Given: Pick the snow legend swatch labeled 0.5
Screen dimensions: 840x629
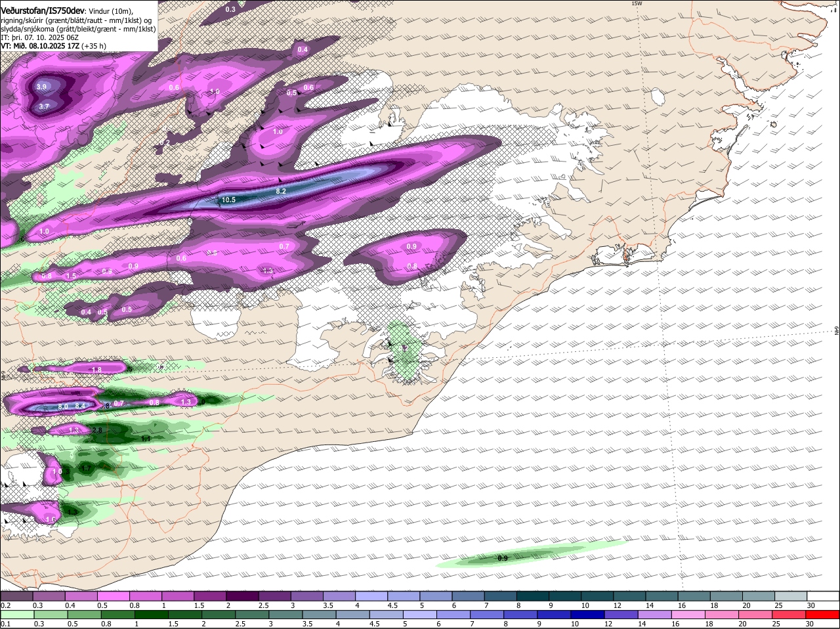Looking at the screenshot, I should pyautogui.click(x=113, y=596).
